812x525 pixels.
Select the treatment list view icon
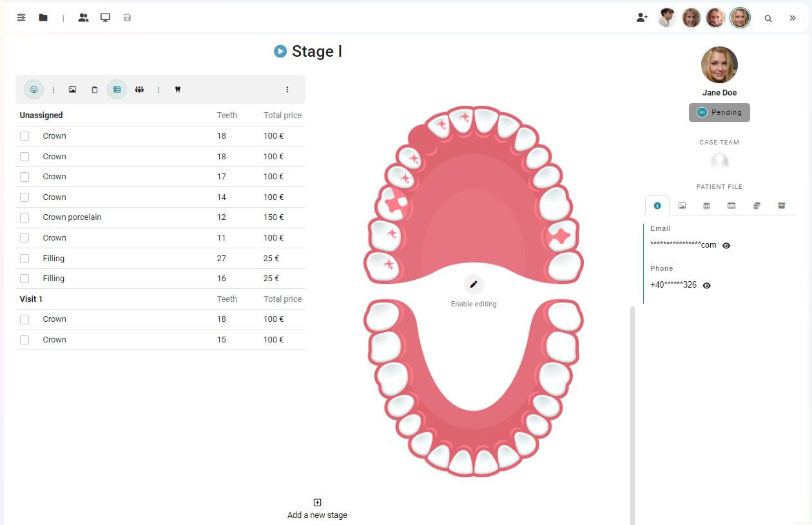117,89
